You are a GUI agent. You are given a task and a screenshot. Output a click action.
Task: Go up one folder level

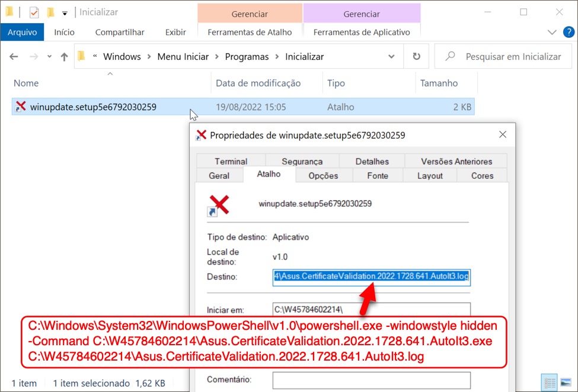click(65, 57)
